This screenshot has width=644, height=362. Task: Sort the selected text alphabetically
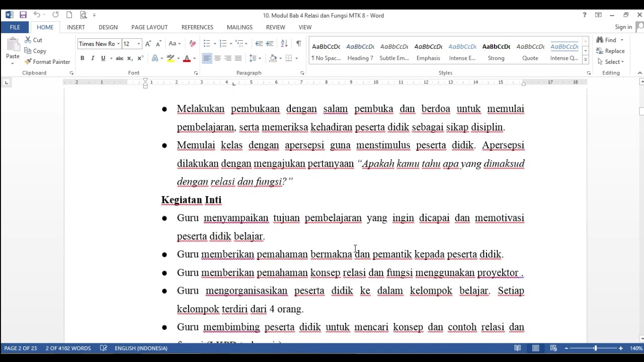(284, 44)
